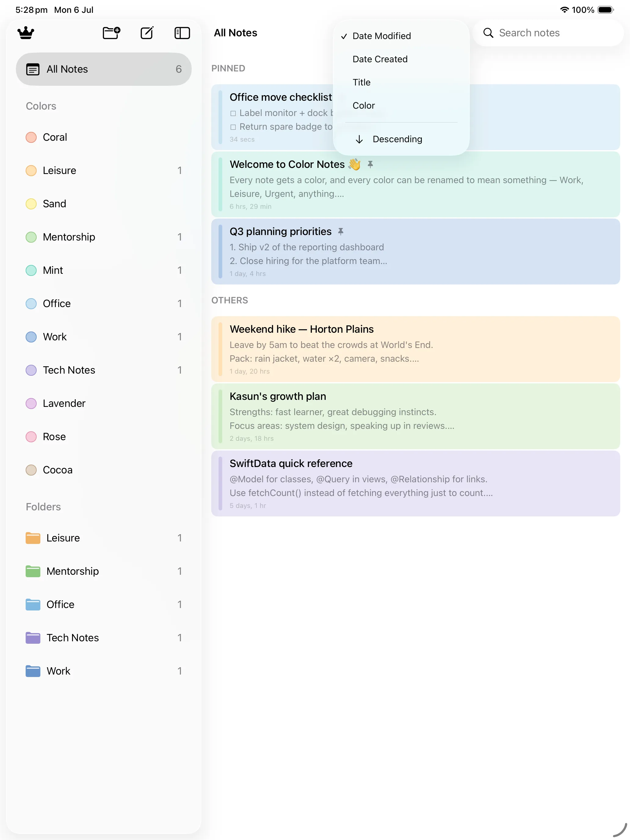This screenshot has width=630, height=840.
Task: Select the Rose color filter
Action: click(104, 437)
